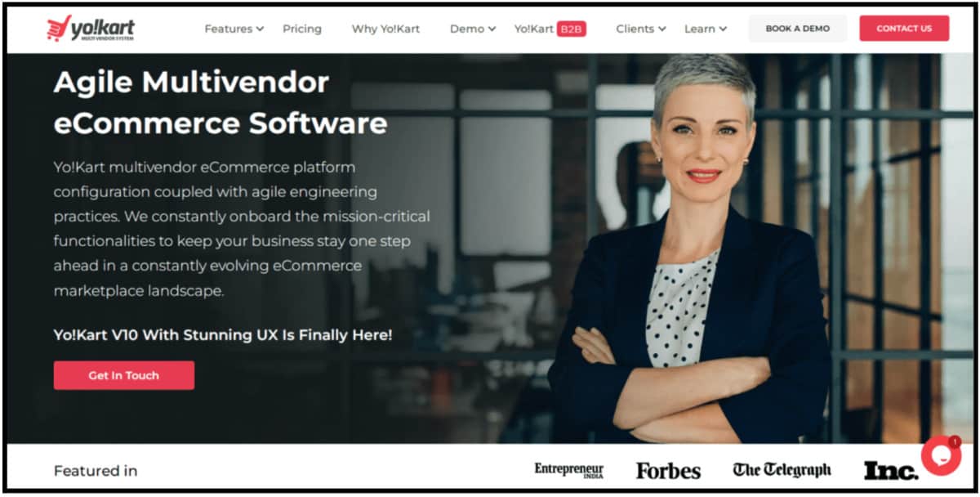The height and width of the screenshot is (497, 980).
Task: Click the Forbes logo
Action: (668, 471)
